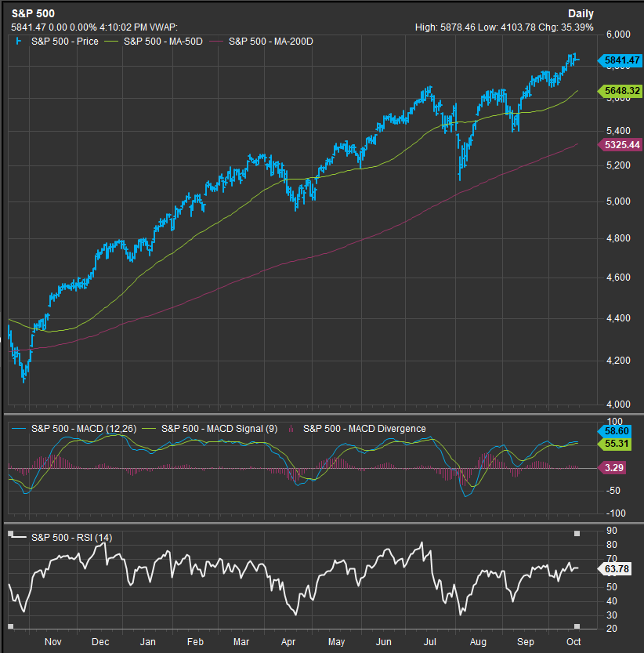Click the 4:10:02 PM timestamp
The image size is (644, 653).
point(123,27)
